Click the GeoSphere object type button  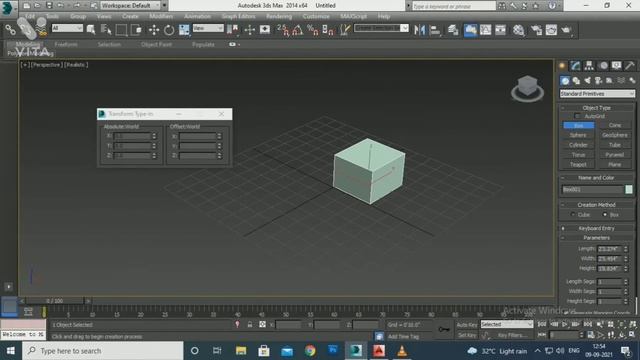(615, 135)
